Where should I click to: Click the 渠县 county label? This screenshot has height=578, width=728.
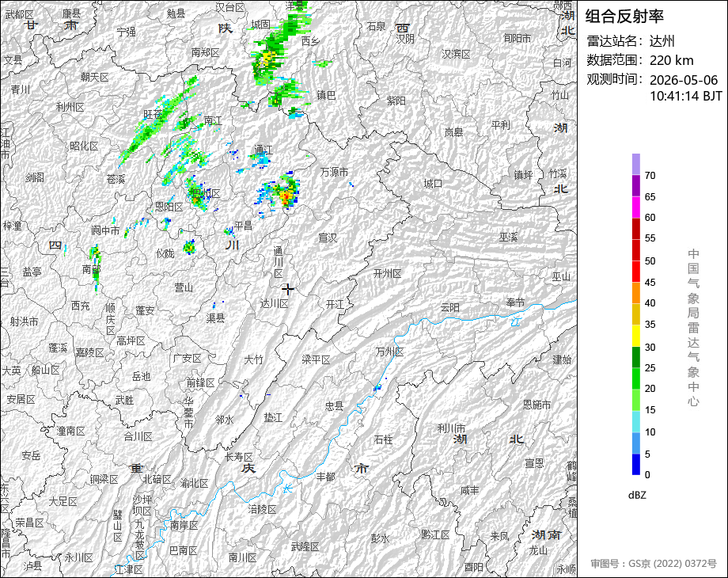215,318
